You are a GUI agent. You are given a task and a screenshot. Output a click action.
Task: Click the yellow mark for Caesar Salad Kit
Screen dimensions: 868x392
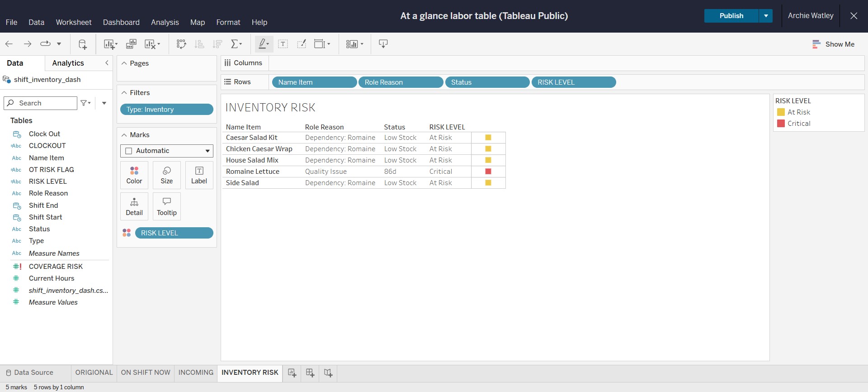click(x=488, y=138)
